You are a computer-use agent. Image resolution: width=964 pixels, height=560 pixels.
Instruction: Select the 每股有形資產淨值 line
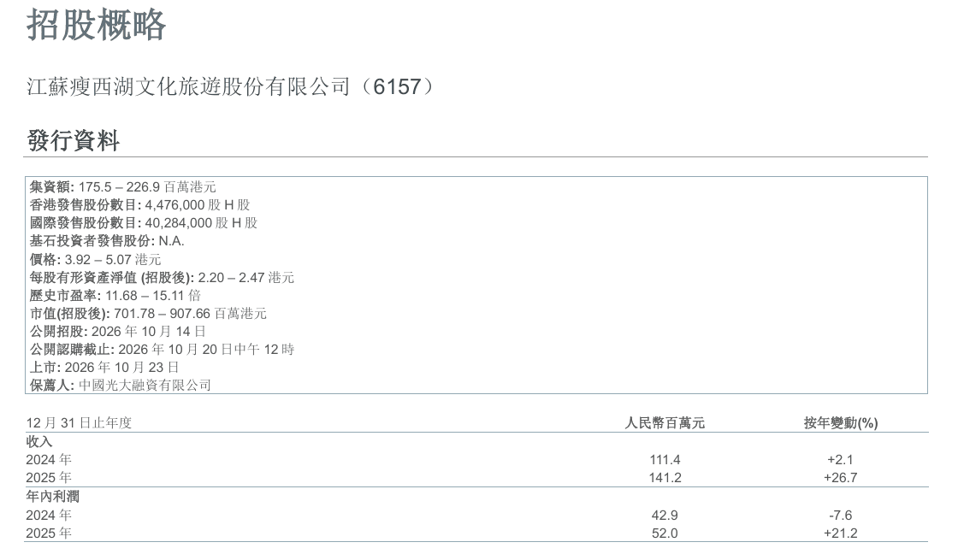162,277
